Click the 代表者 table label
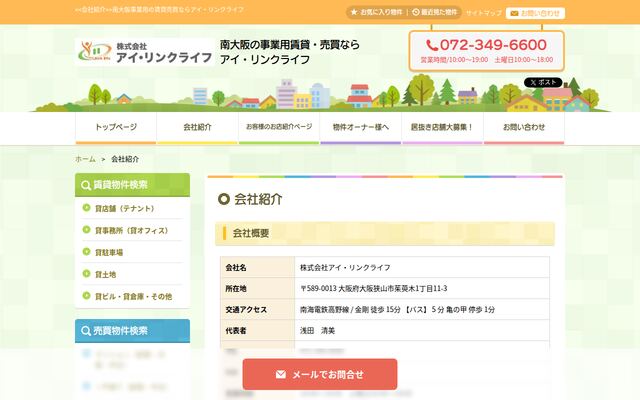This screenshot has height=400, width=640. (x=236, y=331)
